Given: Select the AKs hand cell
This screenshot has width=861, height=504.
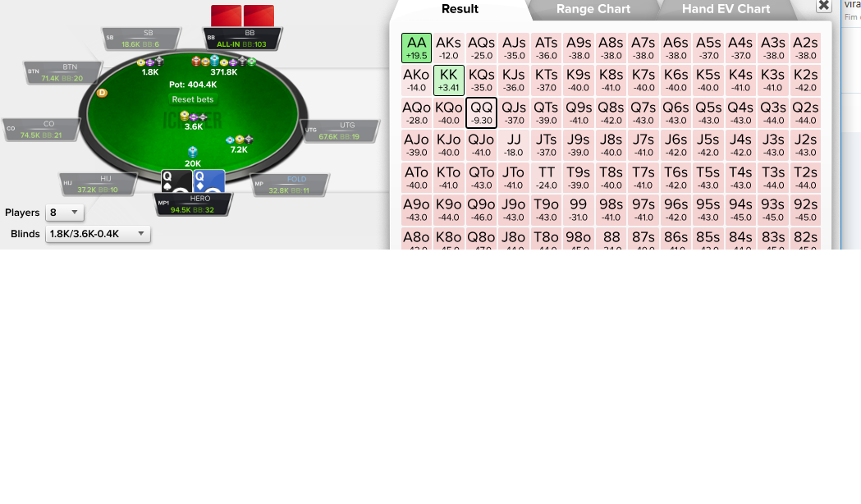Looking at the screenshot, I should pyautogui.click(x=449, y=48).
